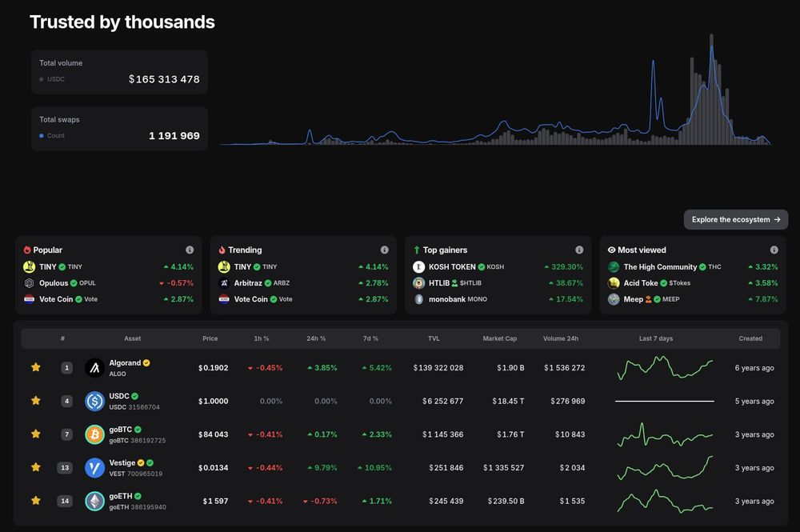Sort table by Asset column

[x=132, y=338]
